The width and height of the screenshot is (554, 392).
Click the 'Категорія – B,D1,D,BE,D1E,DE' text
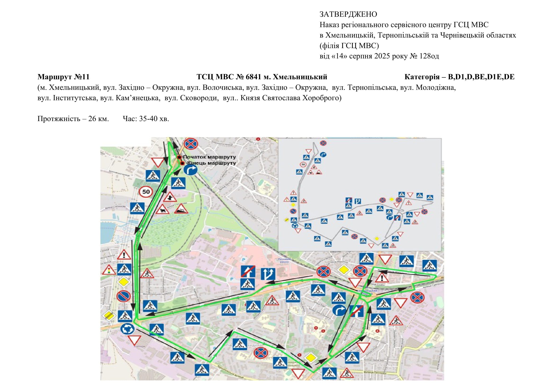(459, 77)
